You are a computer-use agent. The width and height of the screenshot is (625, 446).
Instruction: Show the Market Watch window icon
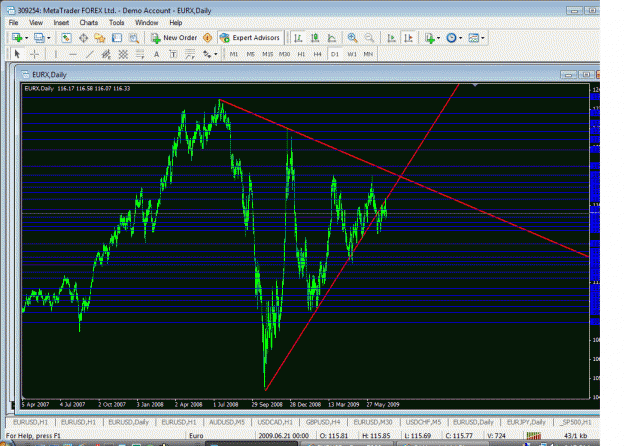coord(66,38)
